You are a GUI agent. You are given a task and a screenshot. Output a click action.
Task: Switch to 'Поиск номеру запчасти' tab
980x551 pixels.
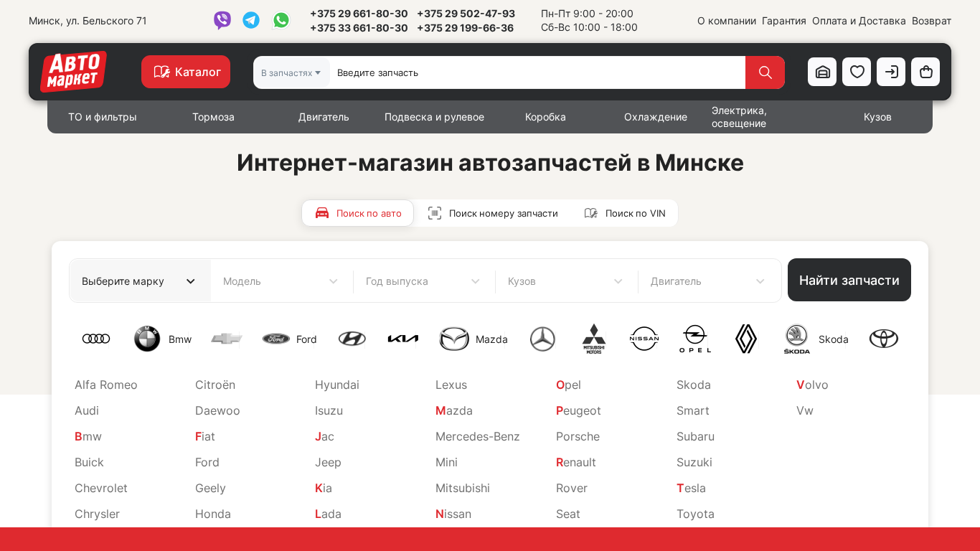pos(493,213)
